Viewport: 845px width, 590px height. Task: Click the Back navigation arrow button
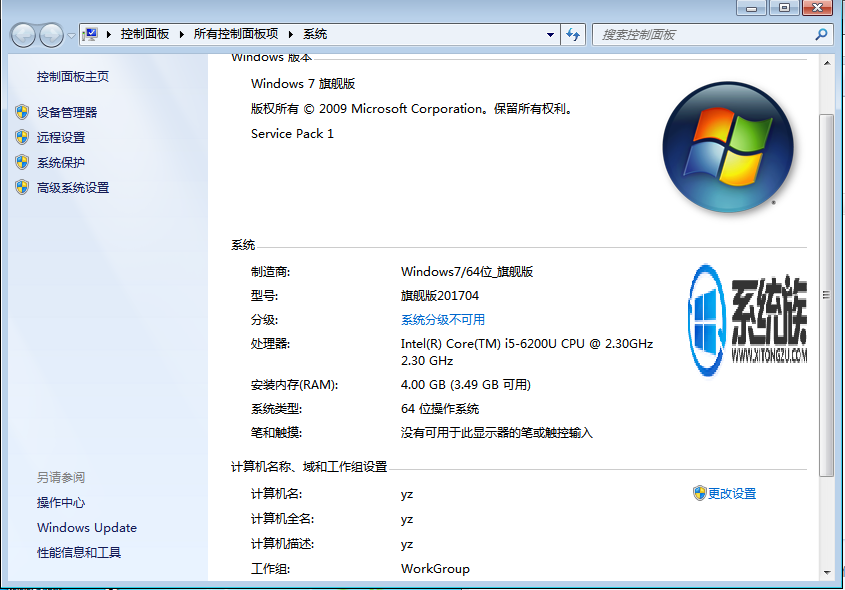23,36
